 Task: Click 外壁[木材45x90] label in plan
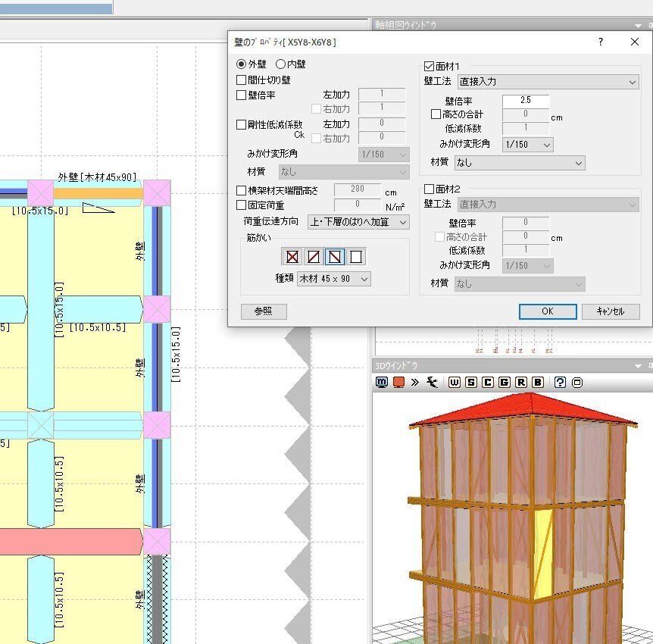[97, 177]
